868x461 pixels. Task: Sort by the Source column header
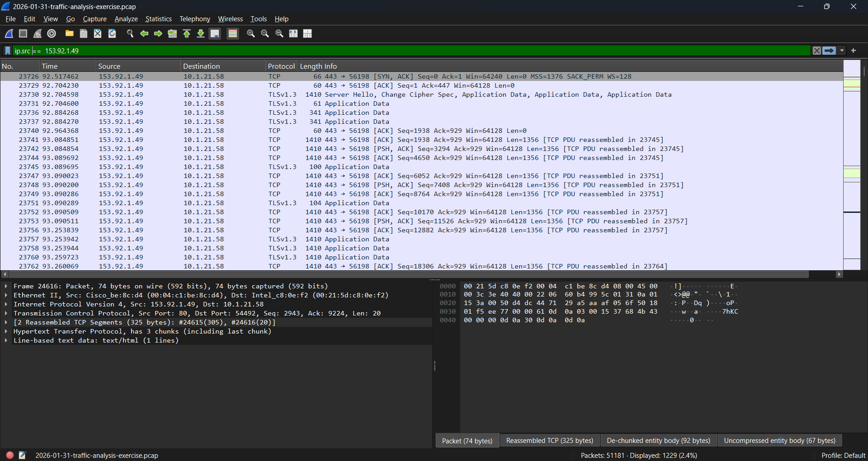point(138,66)
